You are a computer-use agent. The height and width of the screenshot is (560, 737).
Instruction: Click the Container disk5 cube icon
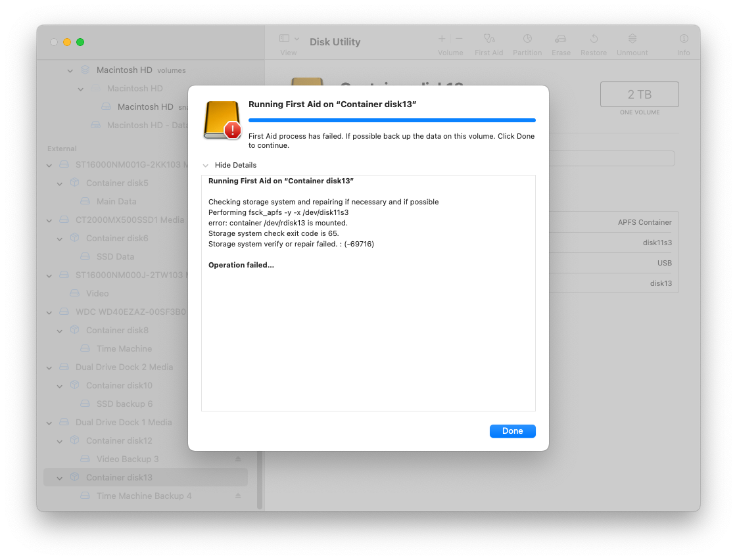point(75,182)
